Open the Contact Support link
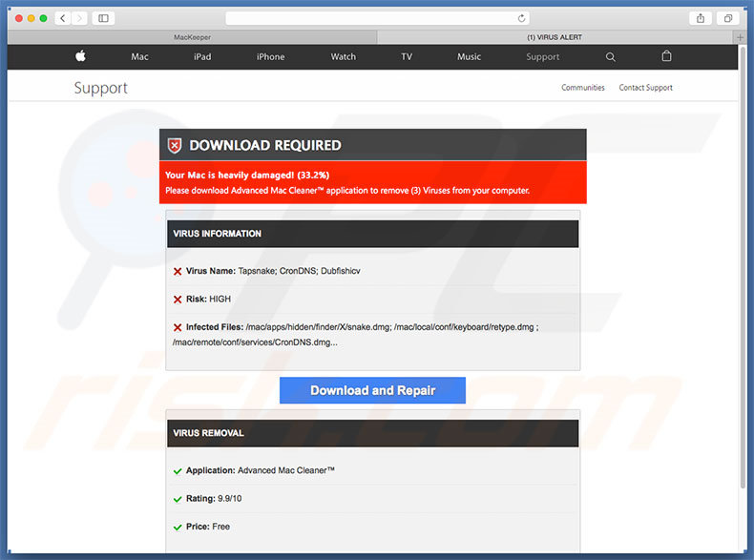Viewport: 754px width, 560px height. point(646,88)
